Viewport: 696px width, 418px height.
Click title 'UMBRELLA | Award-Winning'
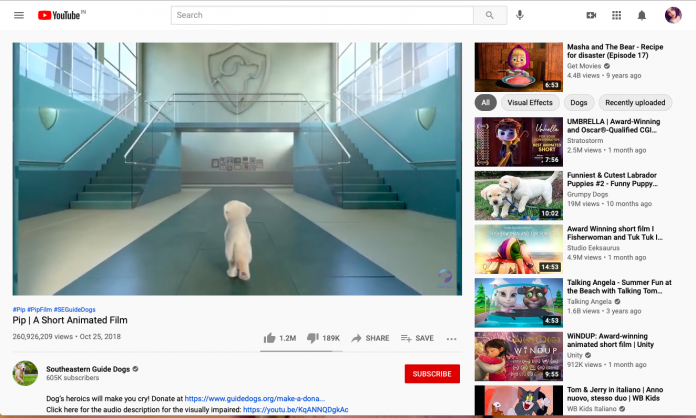click(x=613, y=126)
